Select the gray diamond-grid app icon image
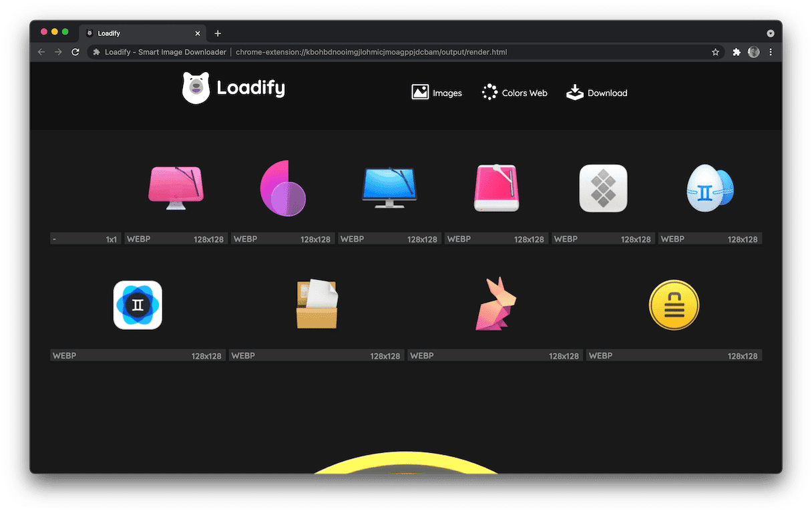The height and width of the screenshot is (513, 812). 603,188
